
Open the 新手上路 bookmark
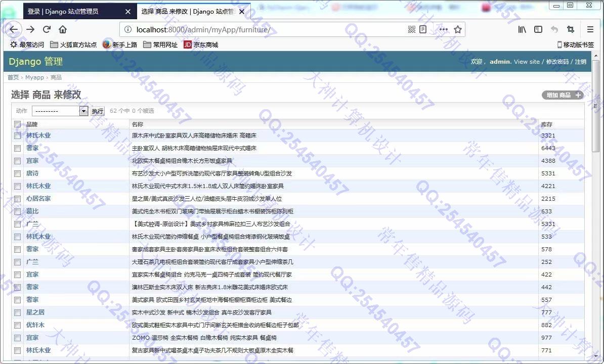coord(120,44)
